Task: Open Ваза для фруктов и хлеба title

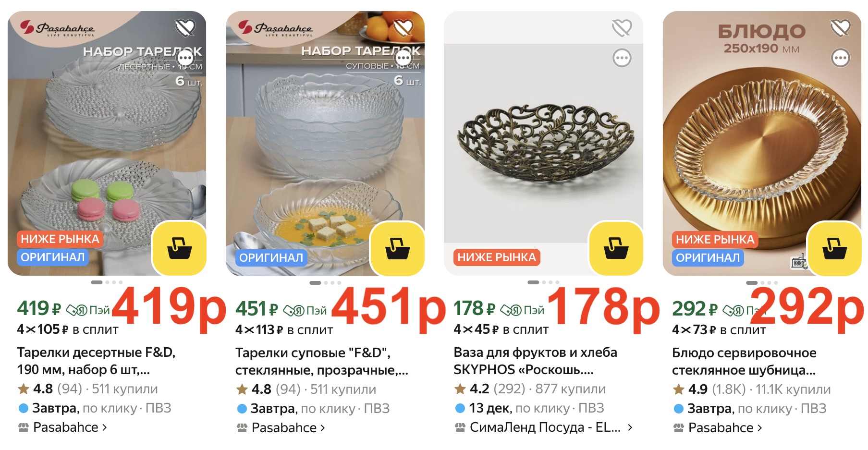Action: tap(535, 361)
